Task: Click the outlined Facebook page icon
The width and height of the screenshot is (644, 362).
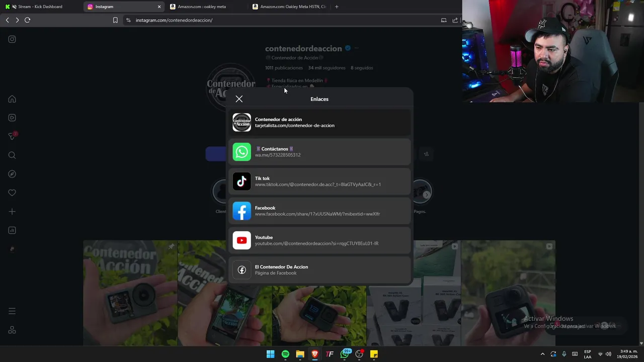Action: [242, 270]
